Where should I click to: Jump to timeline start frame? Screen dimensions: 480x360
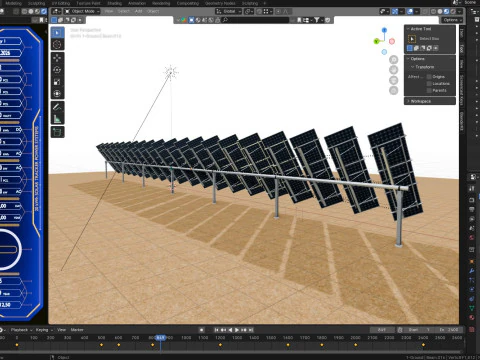216,330
